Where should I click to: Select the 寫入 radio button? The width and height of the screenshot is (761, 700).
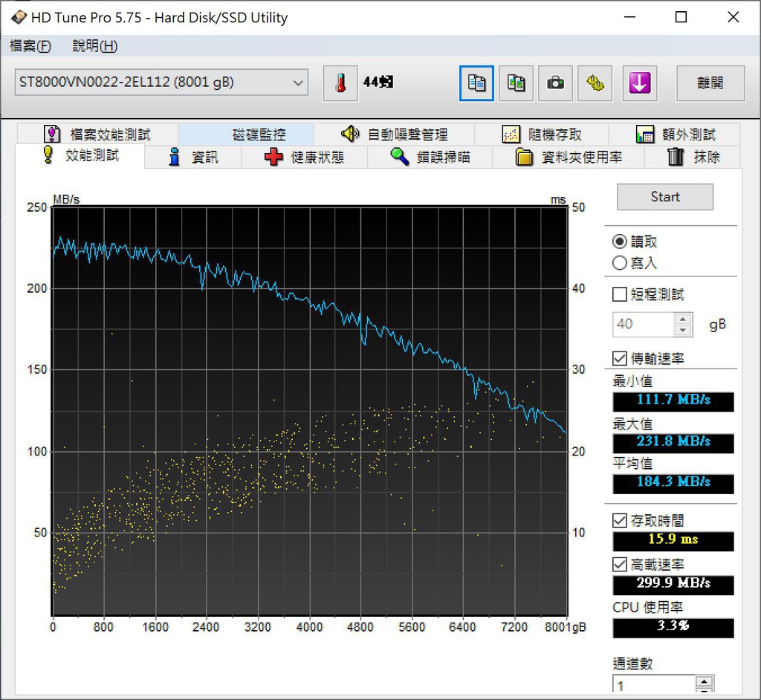click(619, 262)
